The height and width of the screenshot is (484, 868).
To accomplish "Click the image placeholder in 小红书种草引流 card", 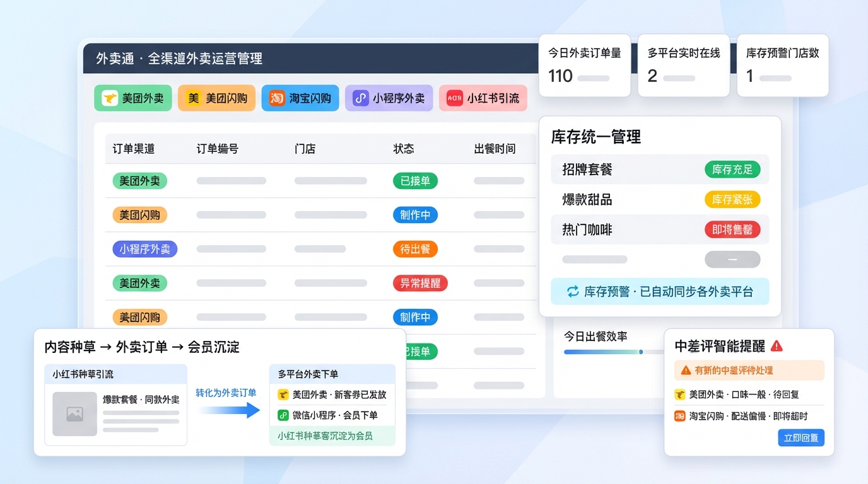I will 74,414.
